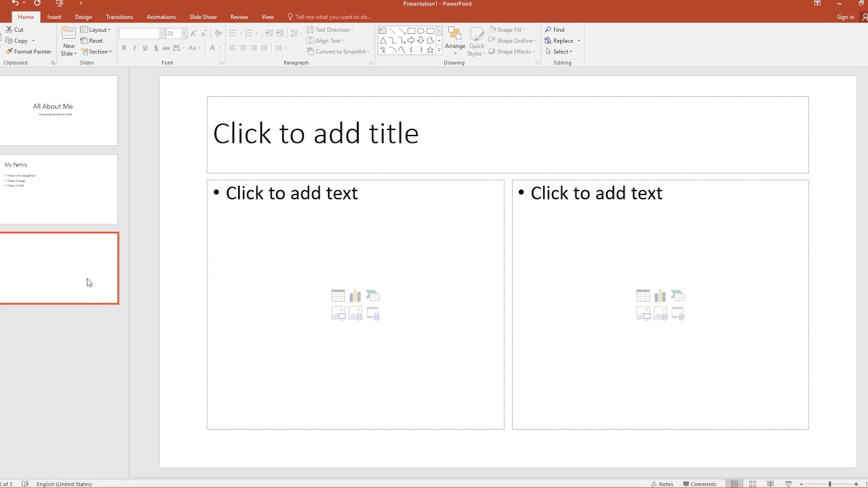
Task: Click Convert to SmartArt
Action: click(x=337, y=52)
